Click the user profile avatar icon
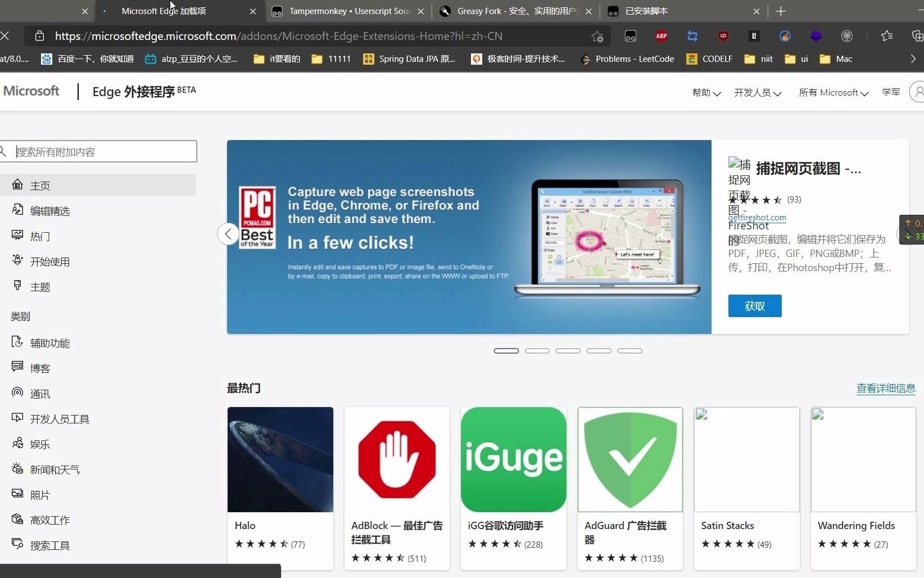924x578 pixels. 917,92
